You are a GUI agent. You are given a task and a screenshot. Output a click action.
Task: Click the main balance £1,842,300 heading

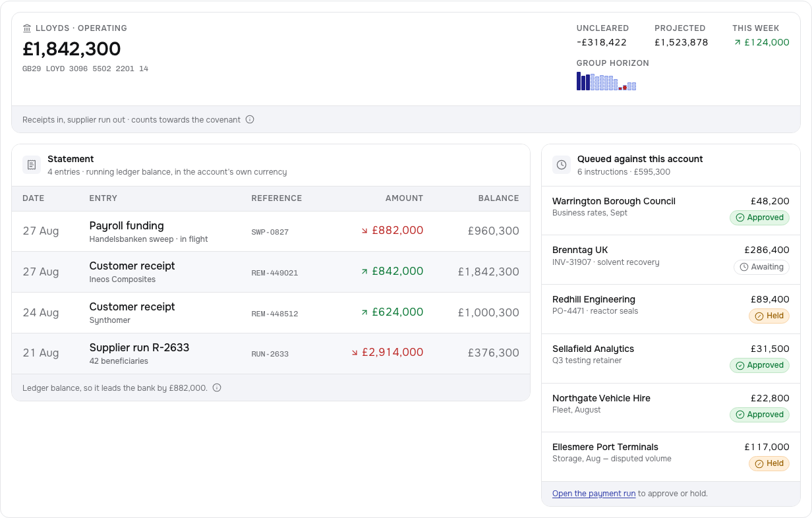[72, 49]
